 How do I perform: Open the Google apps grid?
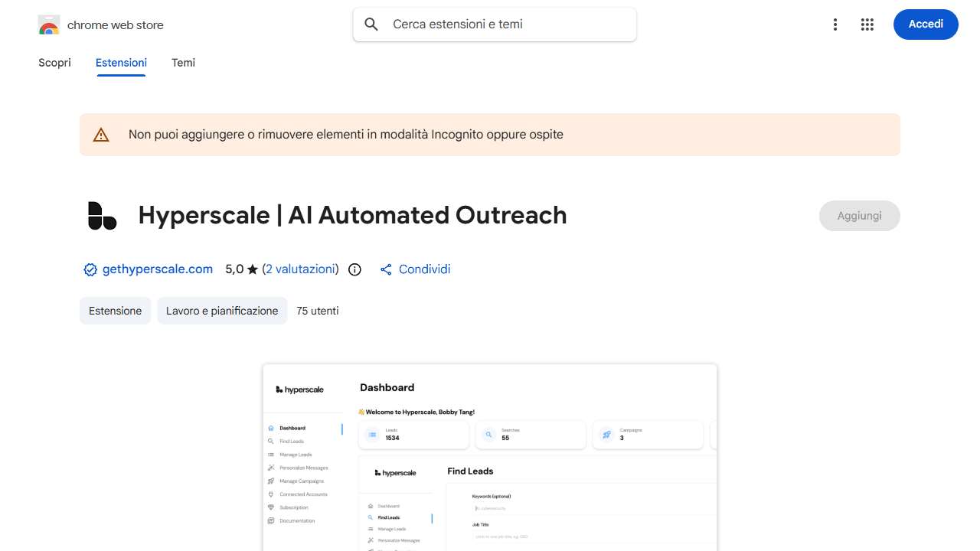tap(867, 24)
